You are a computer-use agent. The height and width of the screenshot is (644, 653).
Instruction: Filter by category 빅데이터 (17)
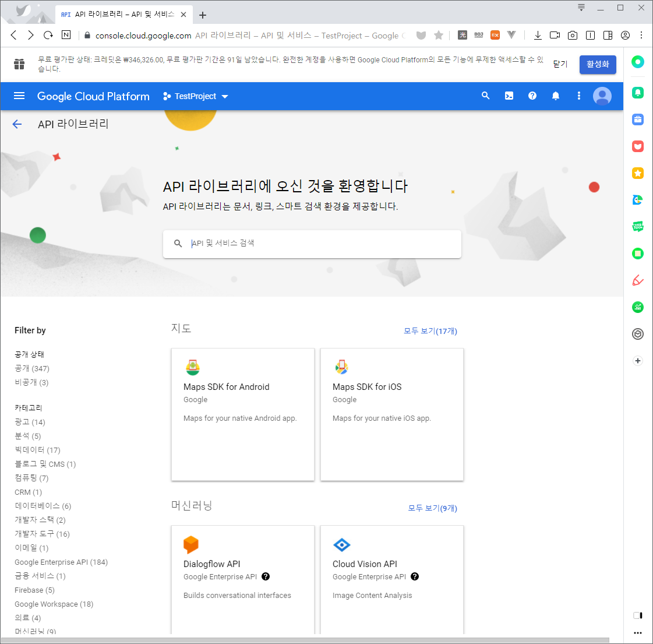(x=37, y=450)
